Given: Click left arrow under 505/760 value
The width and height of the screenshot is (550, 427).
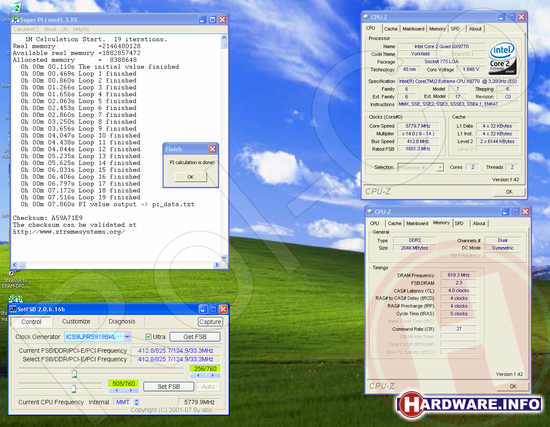Looking at the screenshot, I should pyautogui.click(x=116, y=390).
